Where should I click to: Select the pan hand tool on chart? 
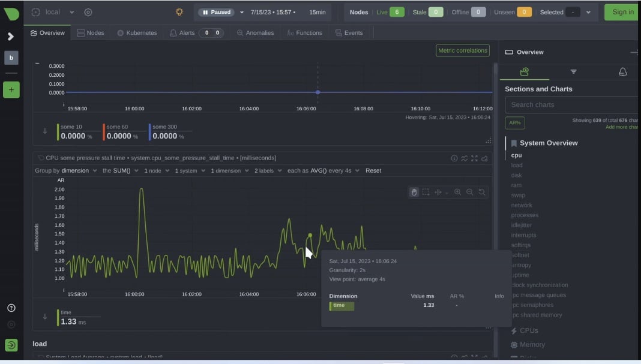point(414,192)
